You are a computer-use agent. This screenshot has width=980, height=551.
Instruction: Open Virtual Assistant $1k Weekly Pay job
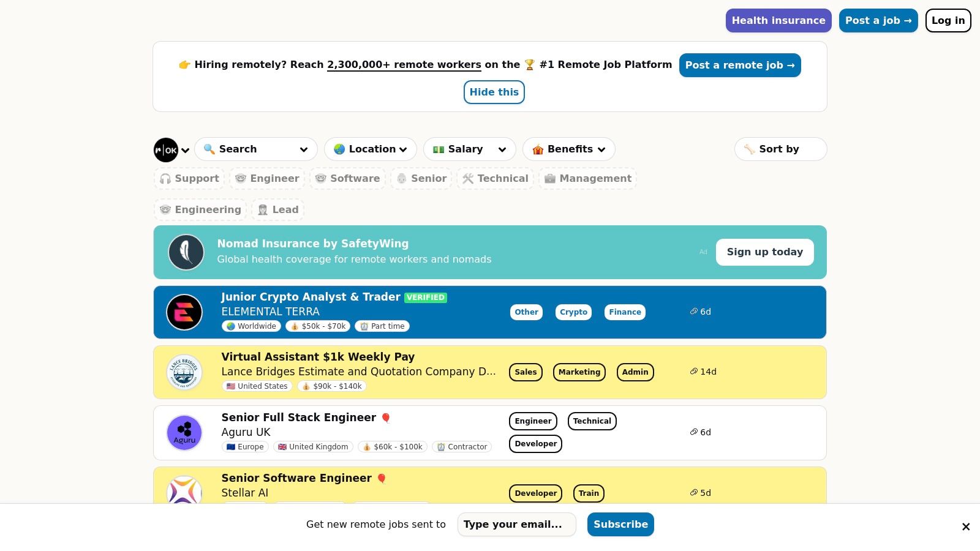[x=318, y=357]
